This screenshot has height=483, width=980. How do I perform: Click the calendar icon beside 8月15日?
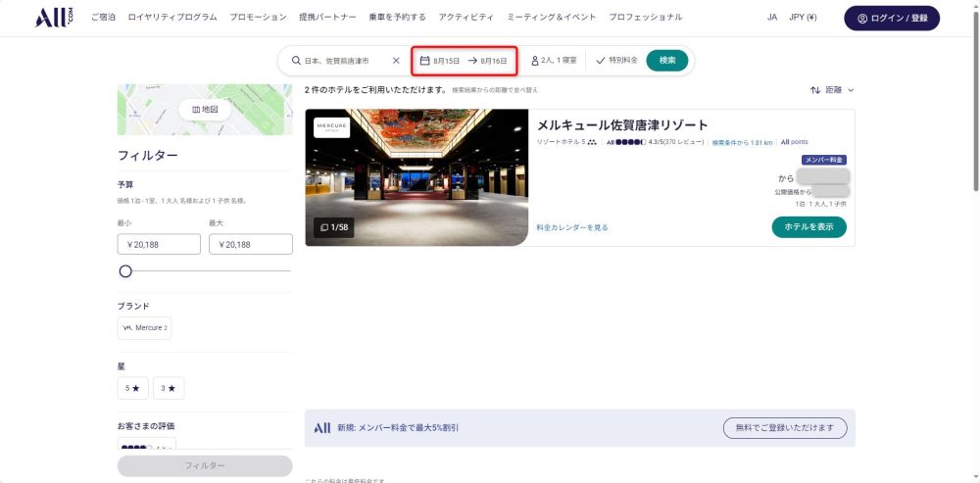pos(424,61)
